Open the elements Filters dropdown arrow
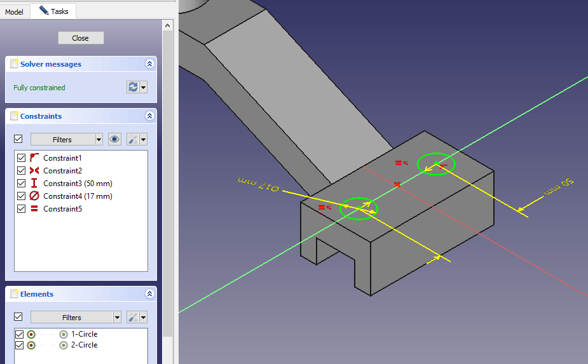588x364 pixels. point(117,317)
